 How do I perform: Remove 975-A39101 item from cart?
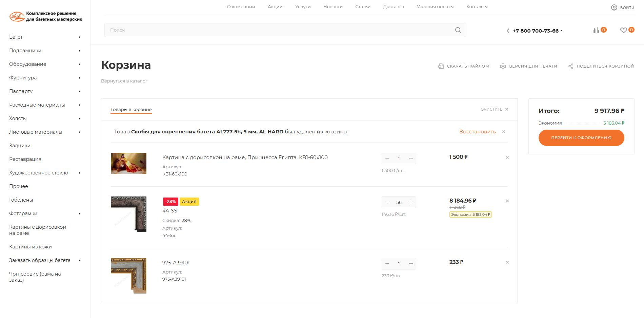[507, 262]
